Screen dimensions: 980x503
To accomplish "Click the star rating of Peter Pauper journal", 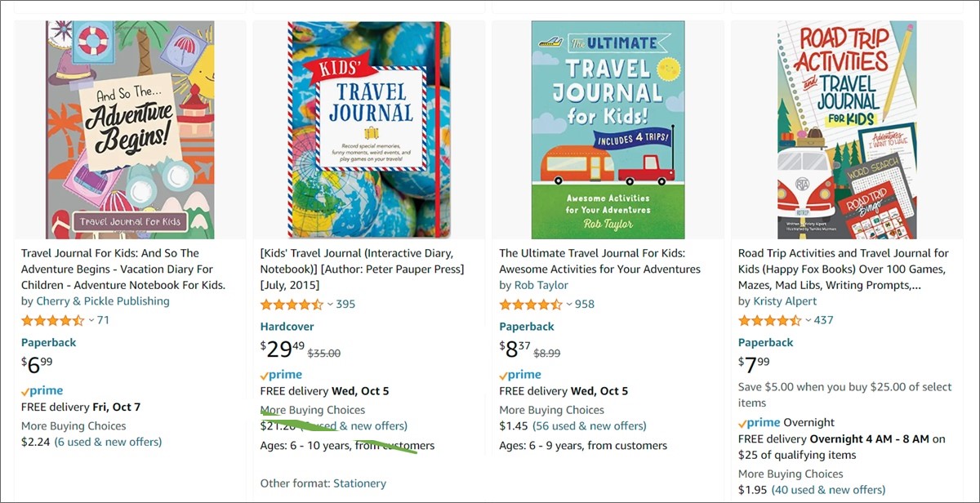I will coord(292,305).
